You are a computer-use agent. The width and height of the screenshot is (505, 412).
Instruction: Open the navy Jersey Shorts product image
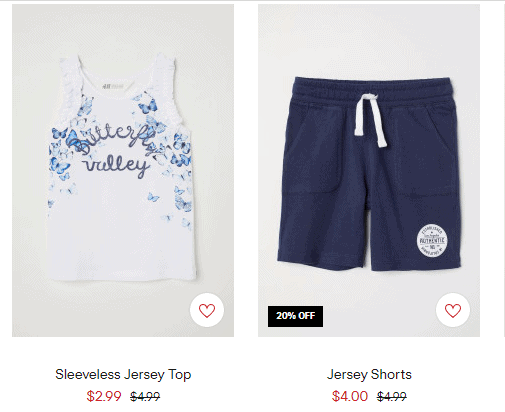click(369, 170)
